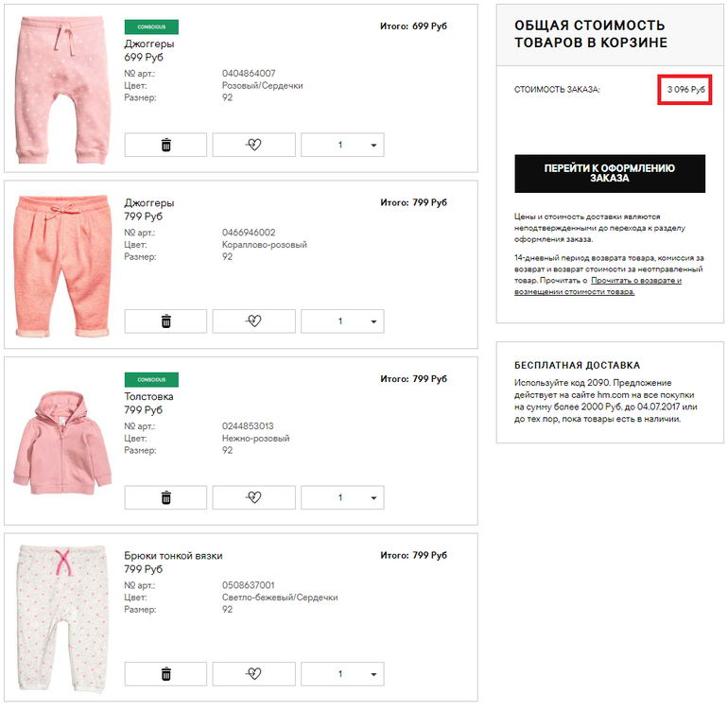
Task: Delete Брюки тонкой вязки with trash icon
Action: [x=165, y=674]
